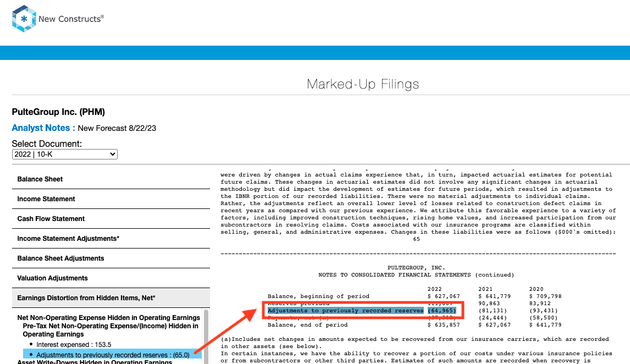
Task: Click New Forecast 8/22/23 text
Action: [x=117, y=128]
